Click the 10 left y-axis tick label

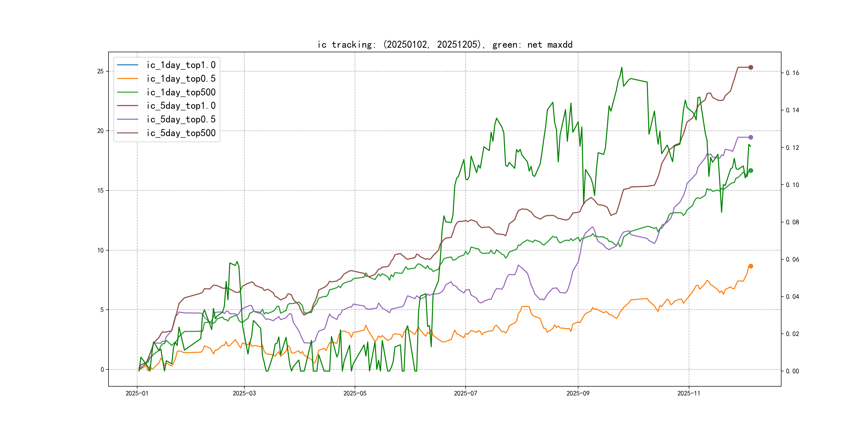point(100,250)
